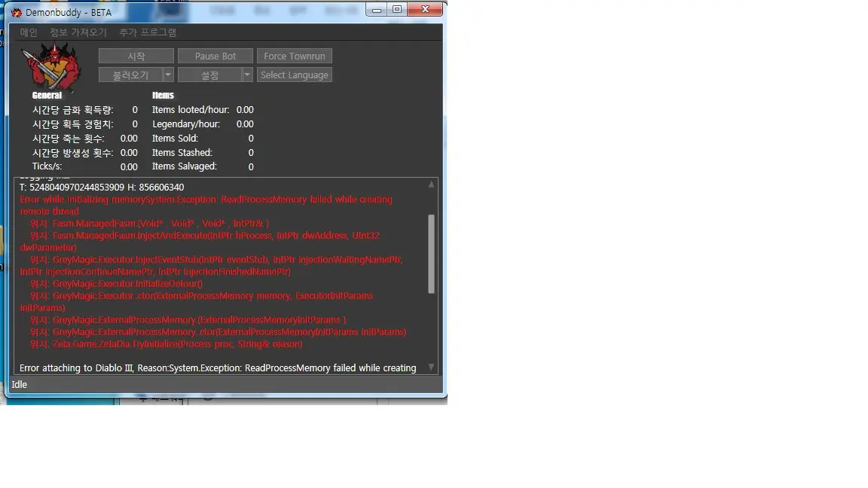Click the Items Sold label
The image size is (868, 488).
175,139
